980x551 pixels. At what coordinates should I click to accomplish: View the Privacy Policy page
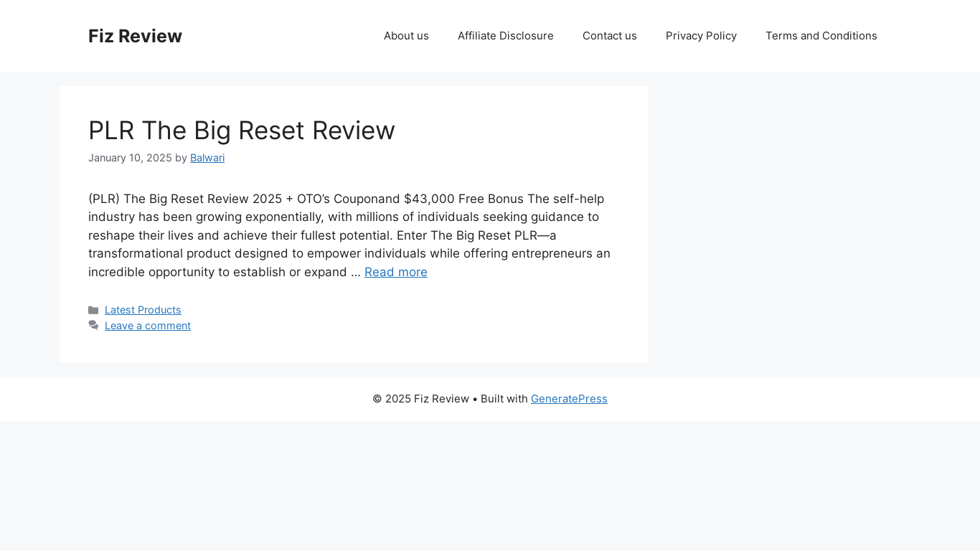pyautogui.click(x=701, y=36)
